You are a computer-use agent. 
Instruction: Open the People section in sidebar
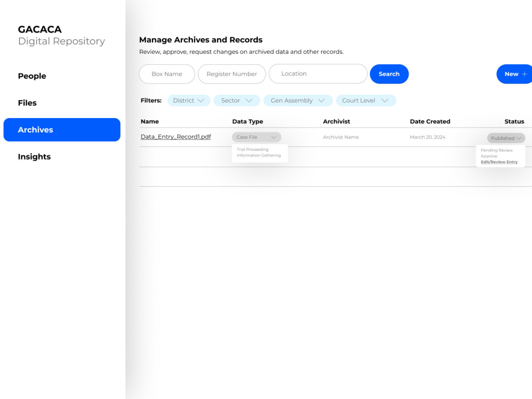(32, 76)
